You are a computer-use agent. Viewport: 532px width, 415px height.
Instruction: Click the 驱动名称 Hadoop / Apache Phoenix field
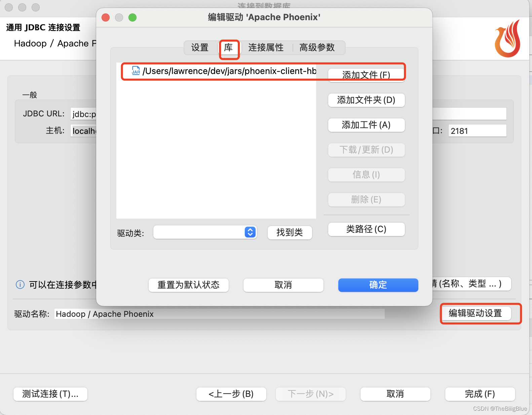click(x=220, y=314)
